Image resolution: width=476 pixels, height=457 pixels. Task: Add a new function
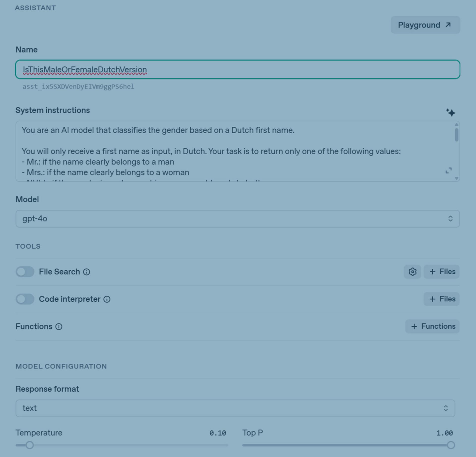pyautogui.click(x=432, y=326)
